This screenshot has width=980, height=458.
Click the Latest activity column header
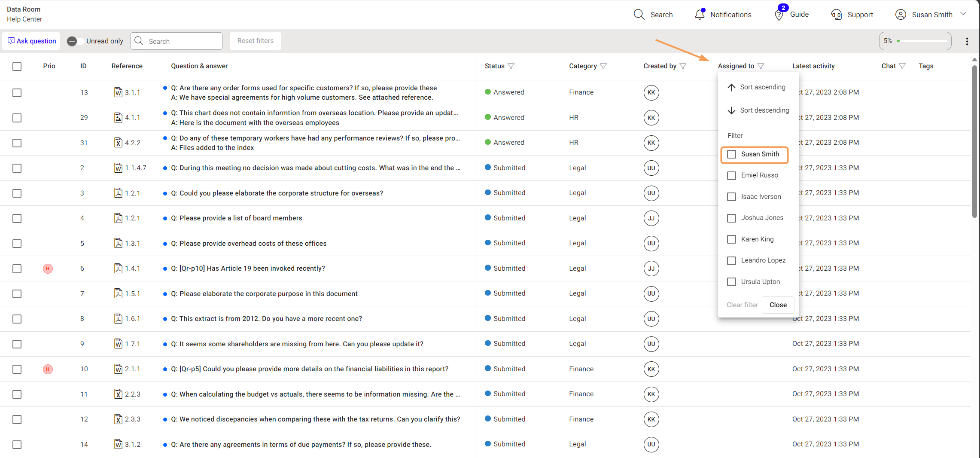click(813, 66)
